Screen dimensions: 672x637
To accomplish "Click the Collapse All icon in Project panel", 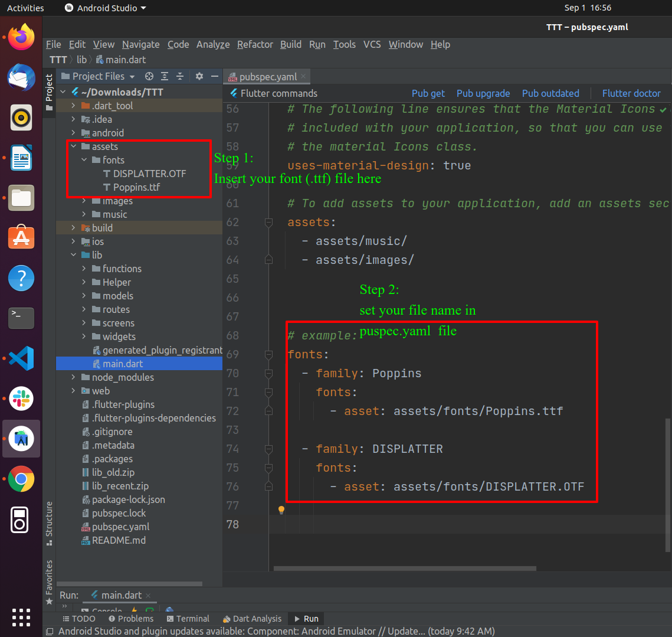I will [180, 76].
